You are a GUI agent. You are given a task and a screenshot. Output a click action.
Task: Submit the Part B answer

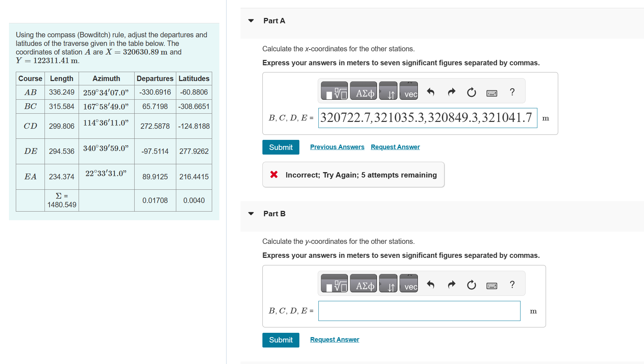(281, 340)
